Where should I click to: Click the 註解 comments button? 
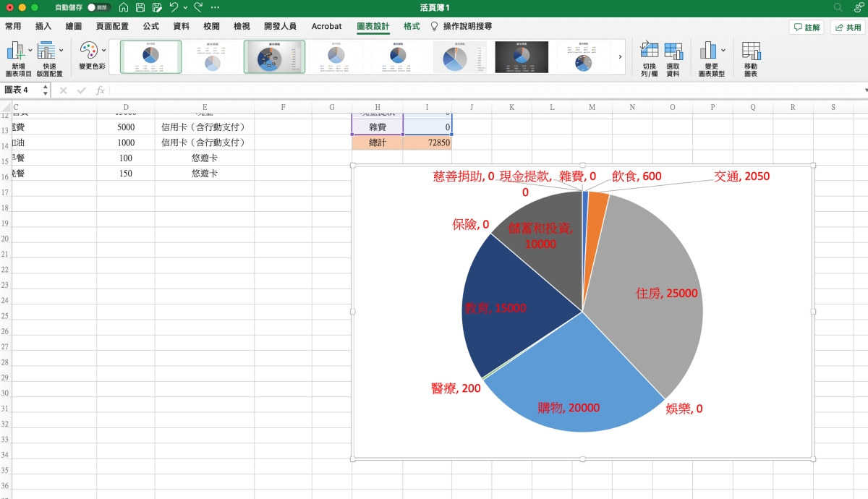(807, 27)
